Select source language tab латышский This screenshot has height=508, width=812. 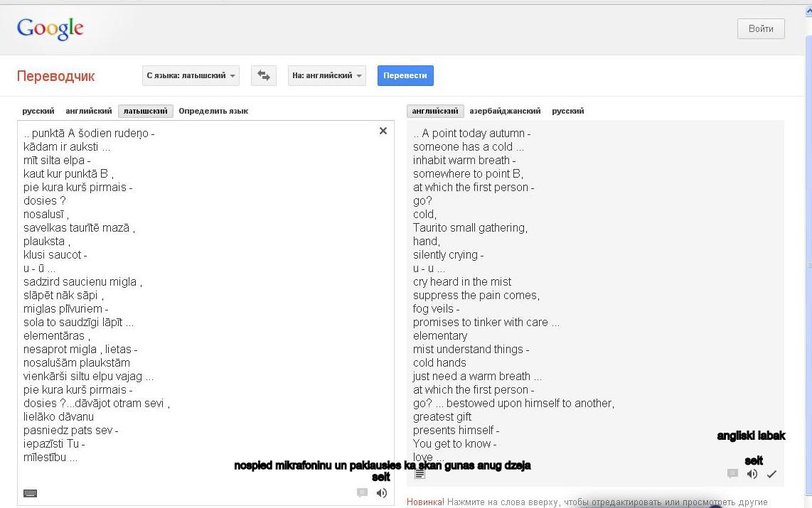[146, 111]
